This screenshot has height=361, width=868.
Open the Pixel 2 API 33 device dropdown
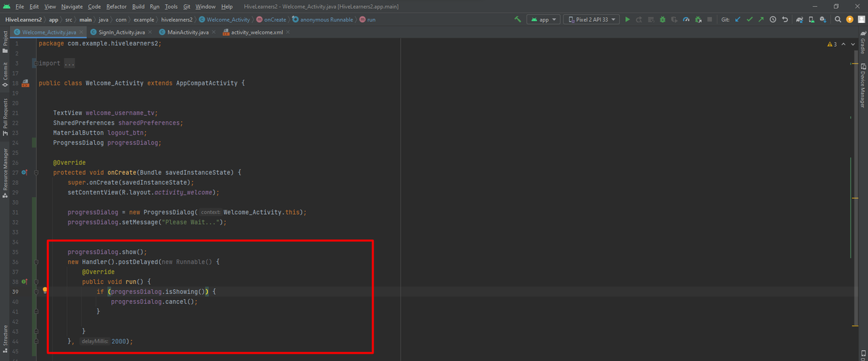(591, 20)
